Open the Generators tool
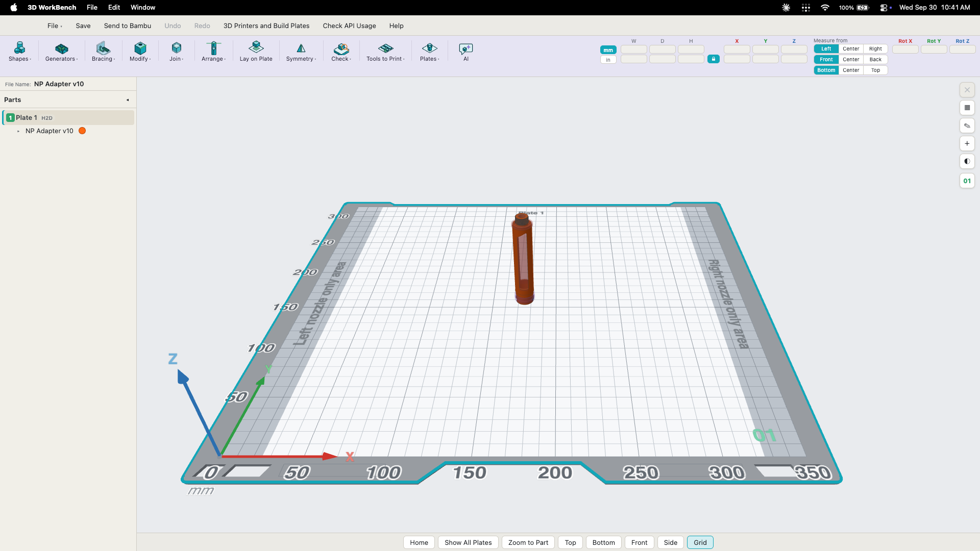 [x=61, y=52]
